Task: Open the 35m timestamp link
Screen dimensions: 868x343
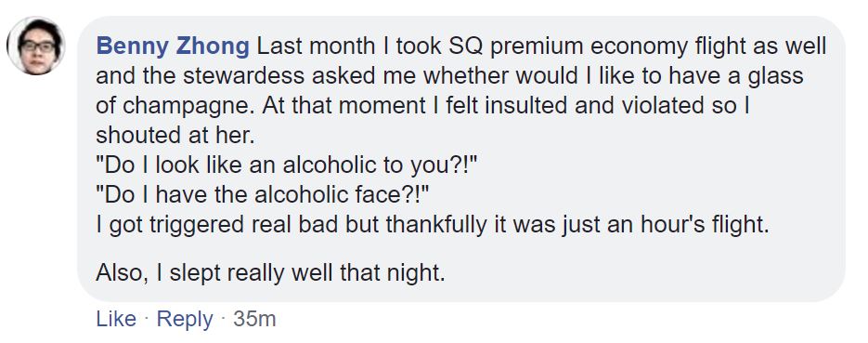Action: tap(254, 319)
